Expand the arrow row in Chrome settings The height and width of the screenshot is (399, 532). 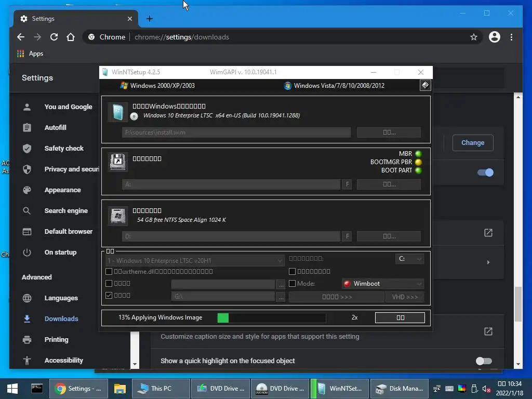pos(488,262)
